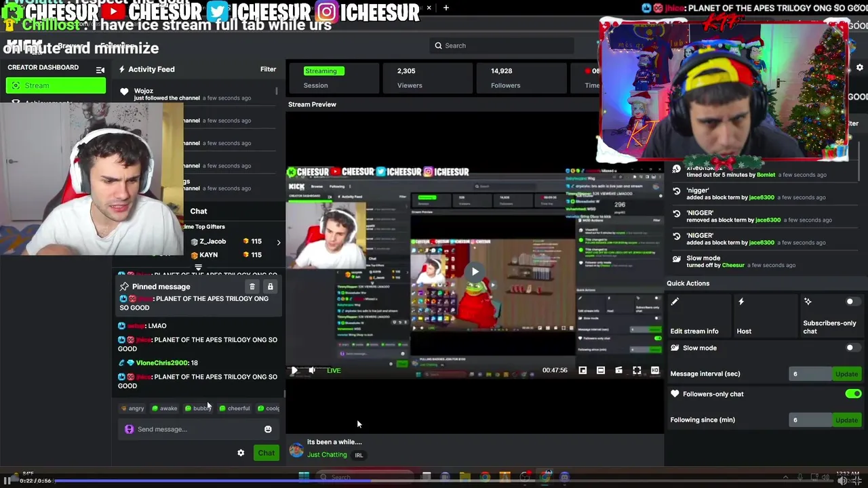Pause the outer video player
Image resolution: width=868 pixels, height=488 pixels.
[7, 481]
